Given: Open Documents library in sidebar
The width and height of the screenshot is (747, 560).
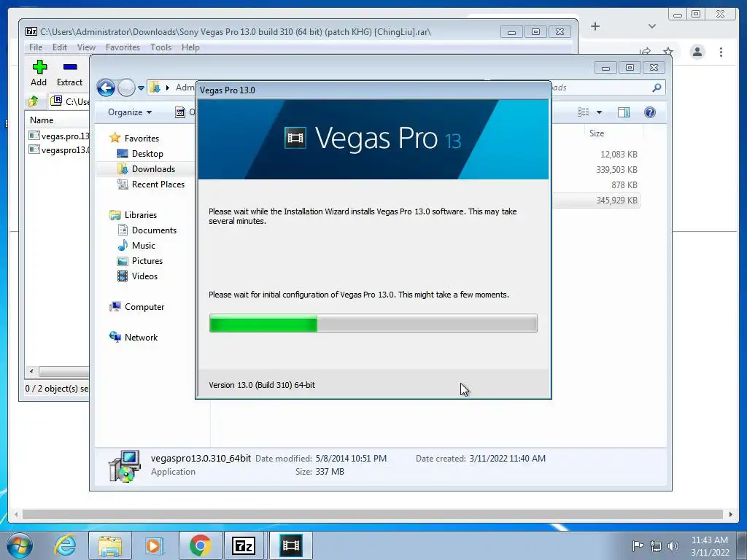Looking at the screenshot, I should pos(154,230).
